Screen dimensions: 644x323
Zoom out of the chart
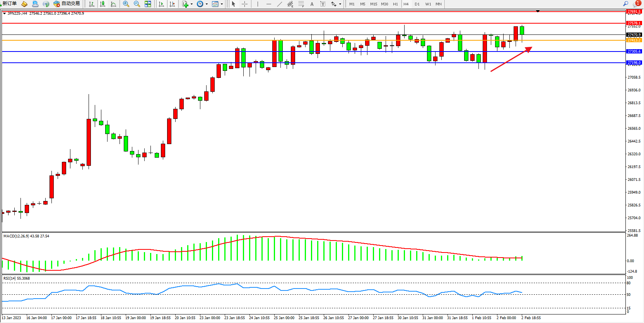[x=137, y=4]
